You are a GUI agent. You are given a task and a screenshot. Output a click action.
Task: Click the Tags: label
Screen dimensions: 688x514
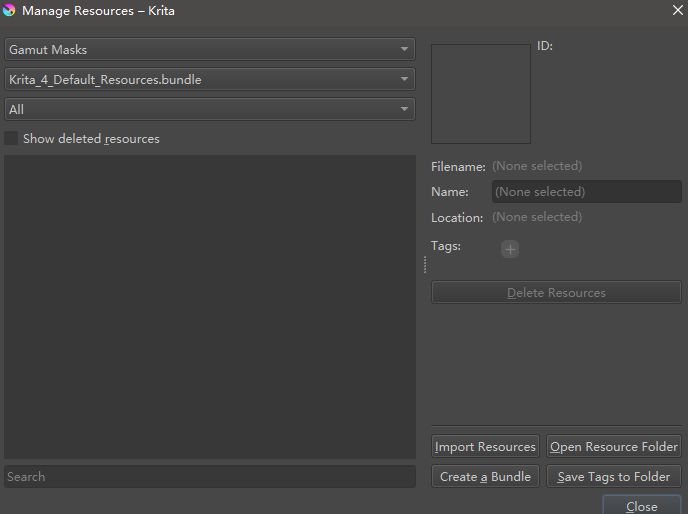446,246
